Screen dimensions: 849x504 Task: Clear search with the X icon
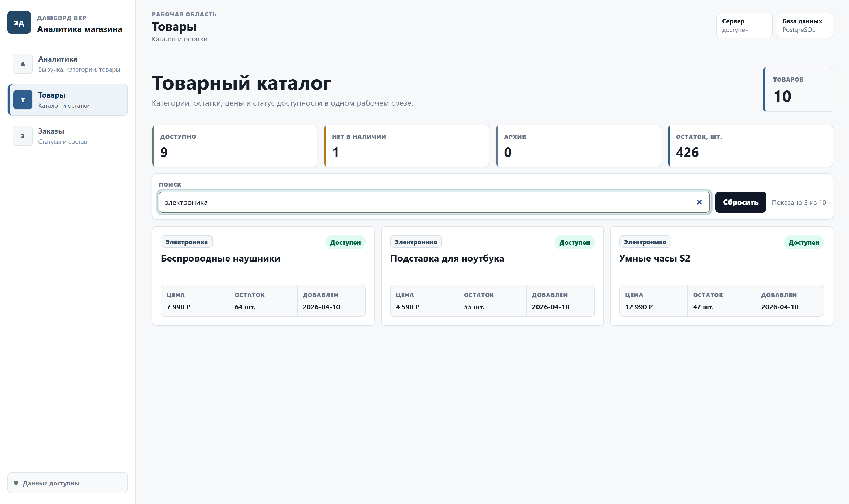tap(699, 202)
